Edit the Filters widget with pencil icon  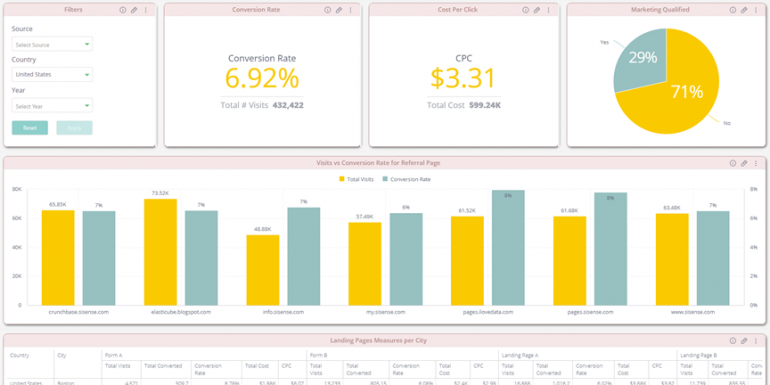point(134,10)
